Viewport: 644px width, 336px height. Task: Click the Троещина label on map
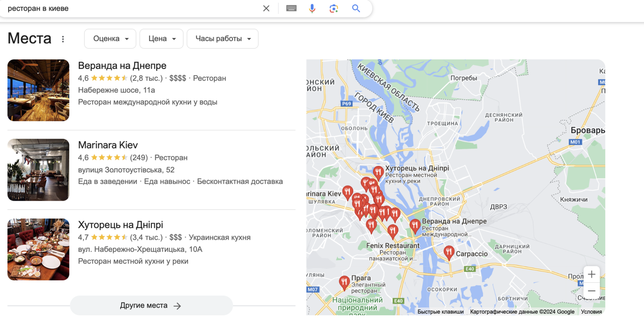[x=442, y=123]
